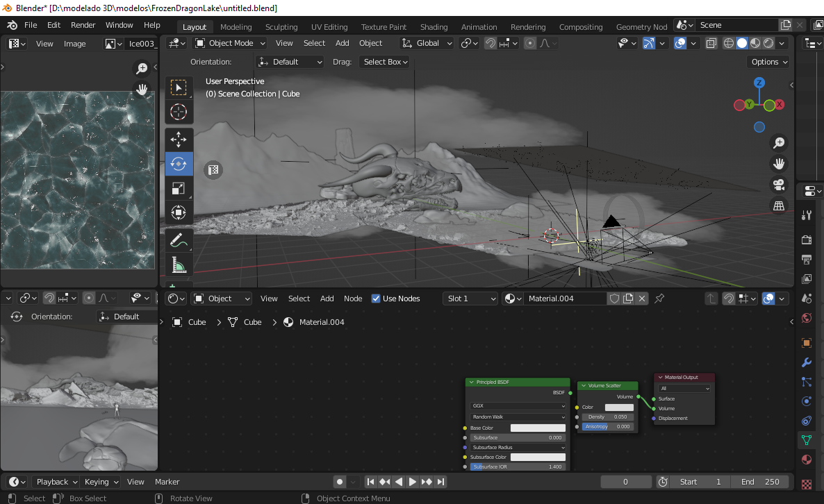Image resolution: width=824 pixels, height=504 pixels.
Task: Select the Scale tool in viewport toolbar
Action: pos(179,188)
